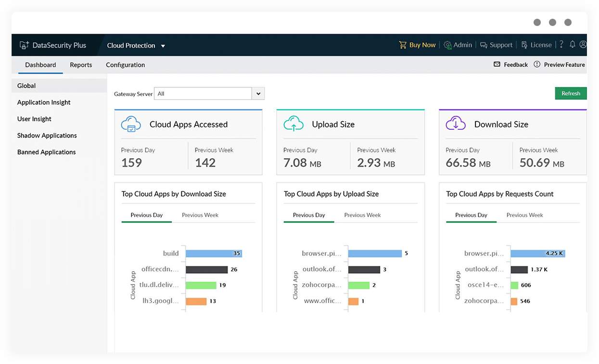This screenshot has height=364, width=599.
Task: Select Previous Week under Upload Size chart
Action: [x=362, y=215]
